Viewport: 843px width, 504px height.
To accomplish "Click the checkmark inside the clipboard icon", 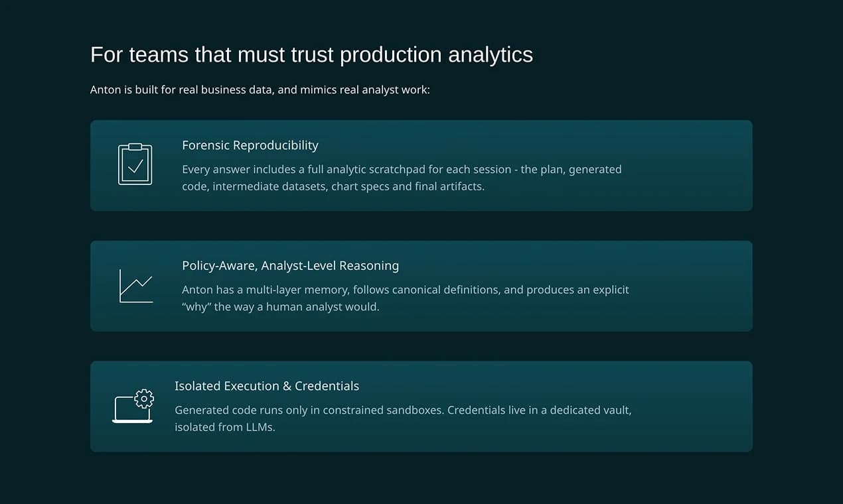I will [135, 166].
